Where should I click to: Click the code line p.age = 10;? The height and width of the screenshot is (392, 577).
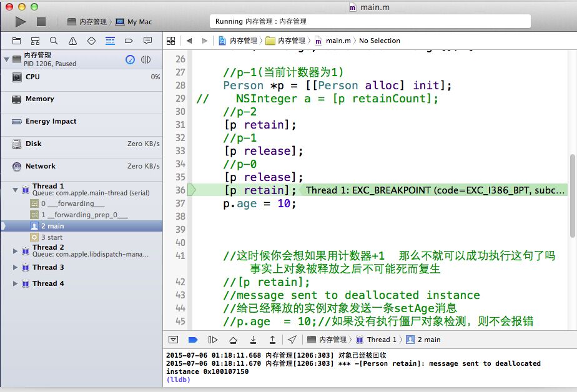(x=259, y=203)
